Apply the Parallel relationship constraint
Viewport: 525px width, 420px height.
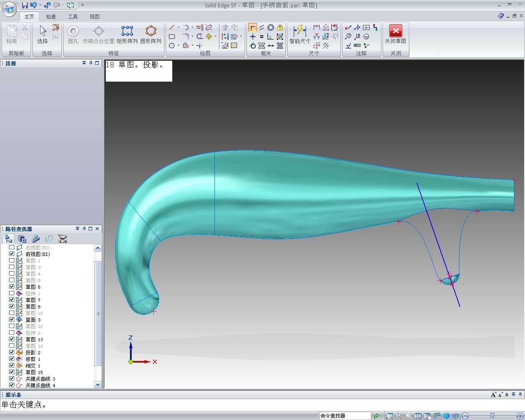pos(262,27)
